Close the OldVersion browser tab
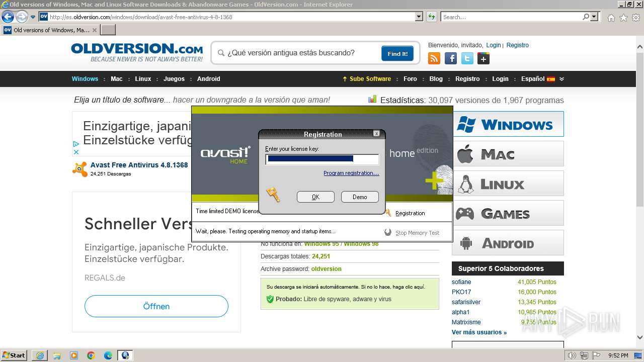Screen dimensions: 644x362 pos(95,30)
